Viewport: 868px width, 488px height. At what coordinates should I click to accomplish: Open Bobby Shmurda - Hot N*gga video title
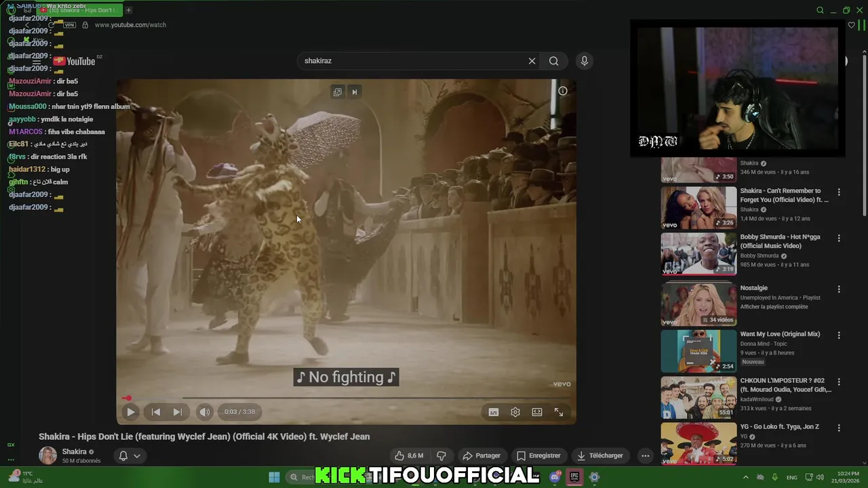(x=780, y=241)
